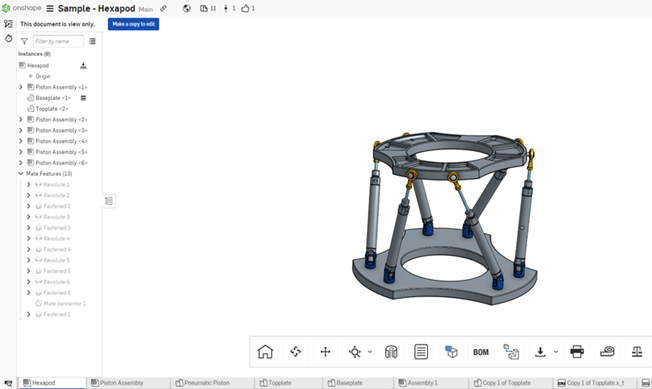Image resolution: width=652 pixels, height=389 pixels.
Task: Select Baseplate <1> in the tree
Action: pyautogui.click(x=53, y=98)
